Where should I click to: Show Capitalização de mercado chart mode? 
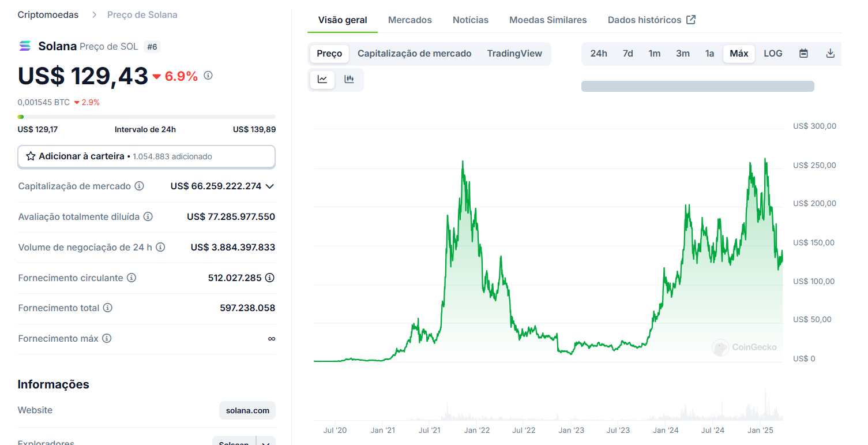coord(415,54)
